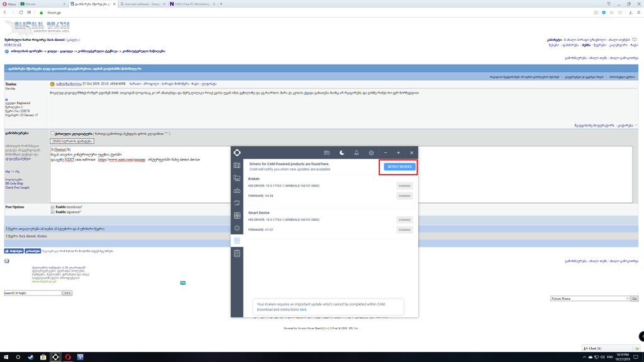Select CAM drivers sidebar icon

pyautogui.click(x=237, y=241)
